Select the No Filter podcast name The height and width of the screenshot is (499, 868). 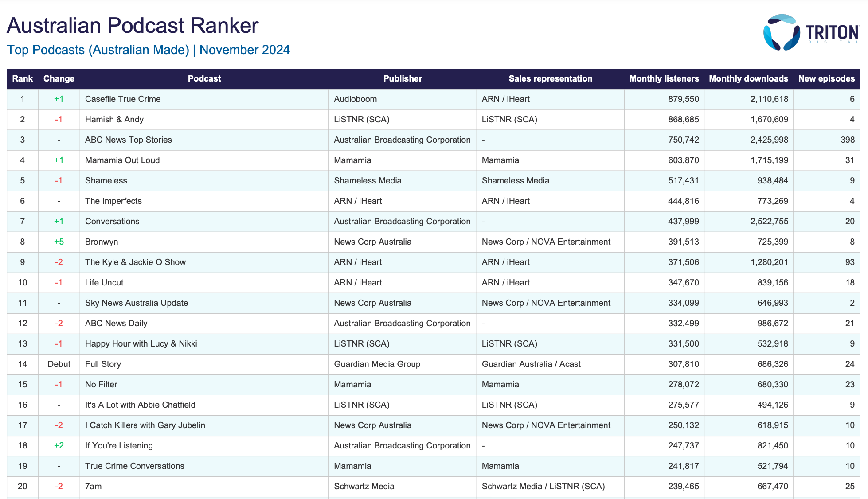pyautogui.click(x=101, y=384)
